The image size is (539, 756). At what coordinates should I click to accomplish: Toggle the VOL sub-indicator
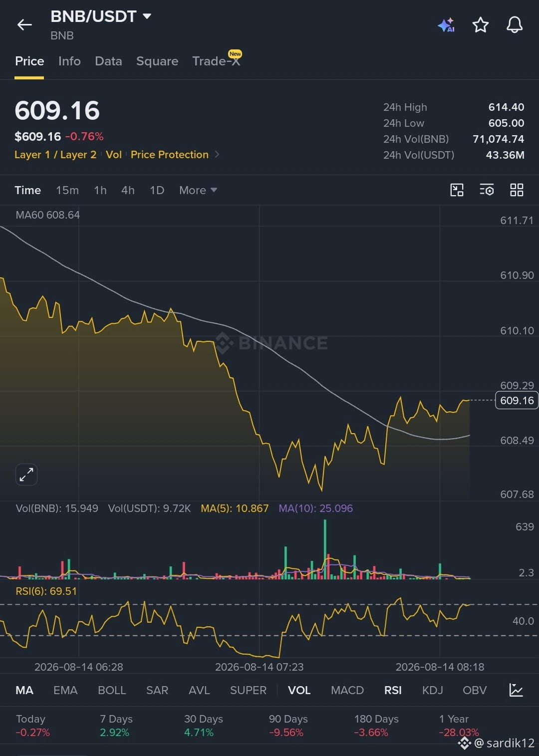pos(299,690)
